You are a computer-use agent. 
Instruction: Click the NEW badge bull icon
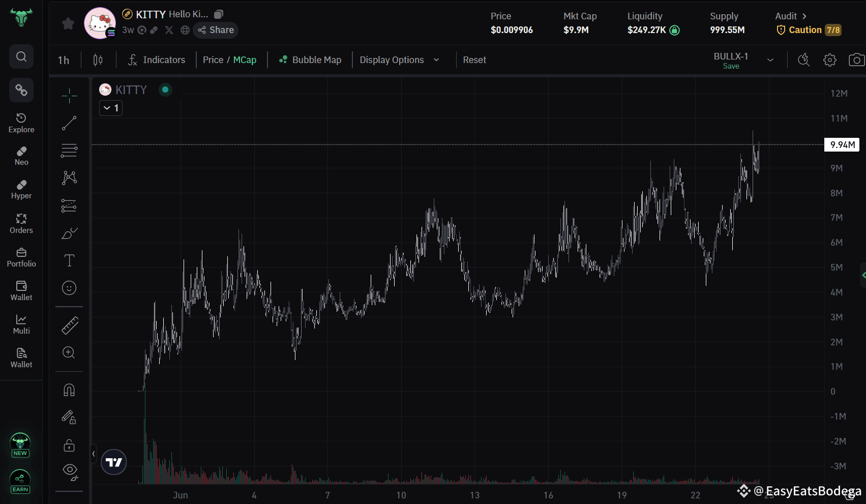pyautogui.click(x=20, y=446)
